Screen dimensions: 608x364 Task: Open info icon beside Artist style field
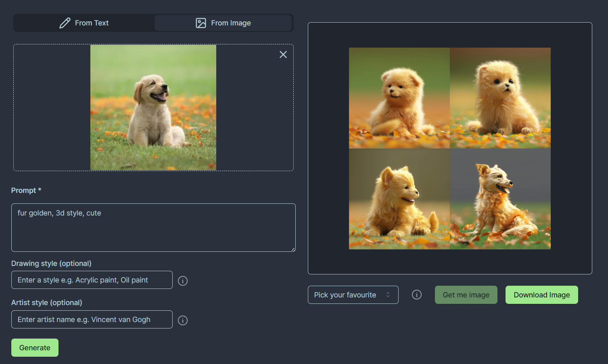[183, 320]
